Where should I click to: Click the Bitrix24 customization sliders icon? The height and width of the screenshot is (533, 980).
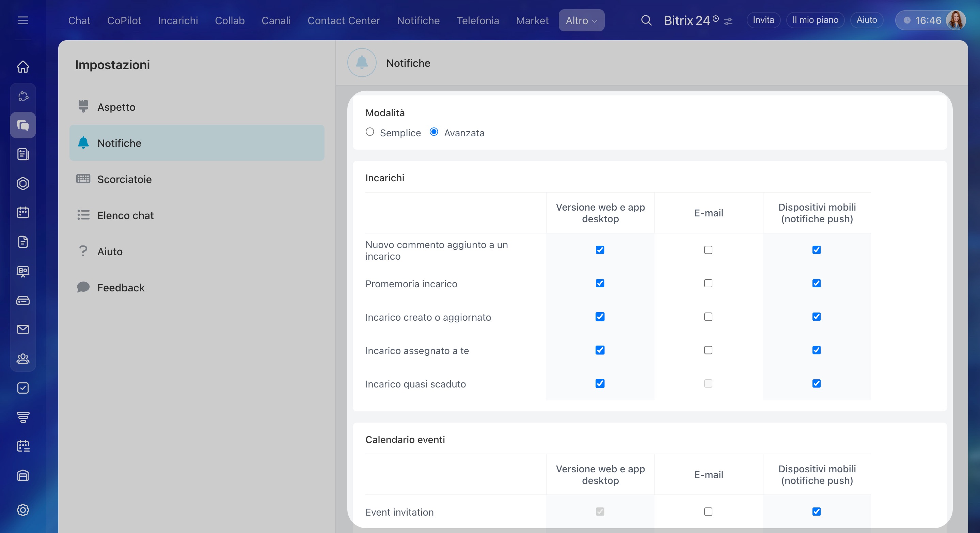(728, 22)
